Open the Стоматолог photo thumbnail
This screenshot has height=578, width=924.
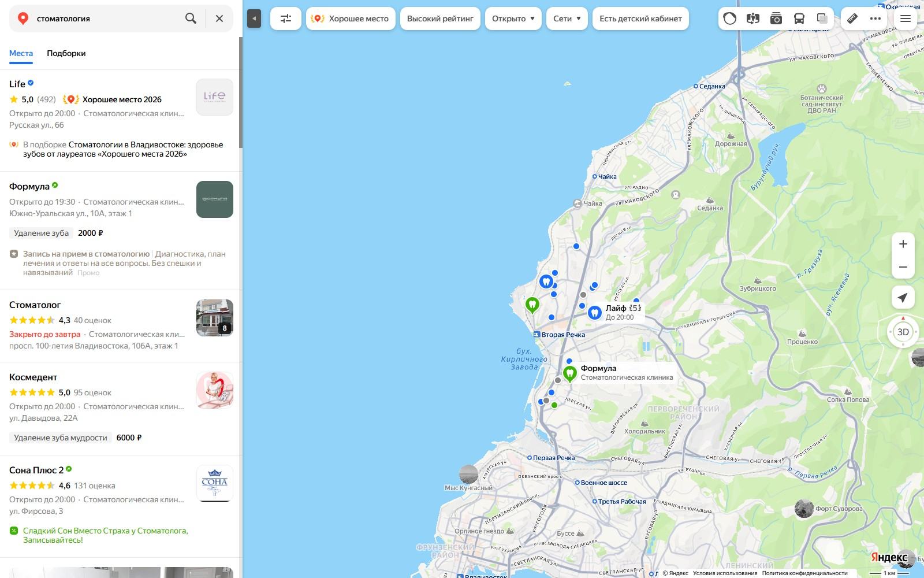pos(215,318)
